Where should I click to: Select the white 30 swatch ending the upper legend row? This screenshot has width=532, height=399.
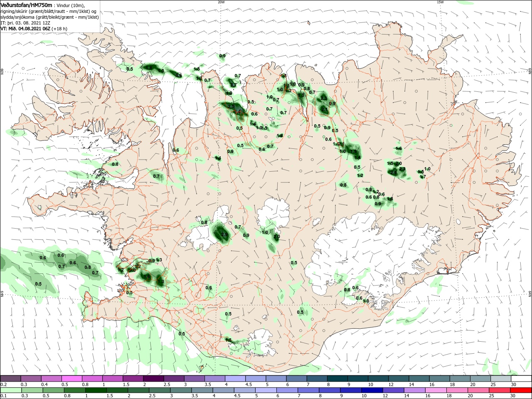tap(520, 379)
